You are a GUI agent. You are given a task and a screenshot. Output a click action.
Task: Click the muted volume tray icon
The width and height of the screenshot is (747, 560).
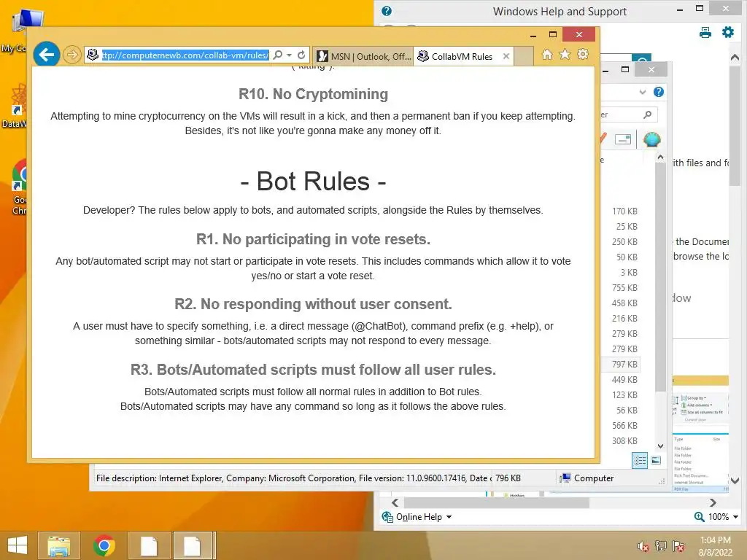(x=643, y=546)
